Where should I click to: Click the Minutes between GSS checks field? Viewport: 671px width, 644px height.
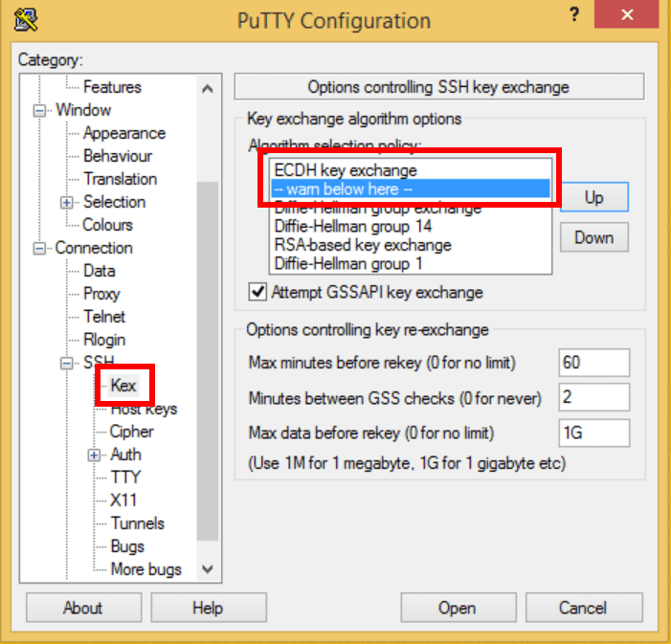tap(594, 397)
